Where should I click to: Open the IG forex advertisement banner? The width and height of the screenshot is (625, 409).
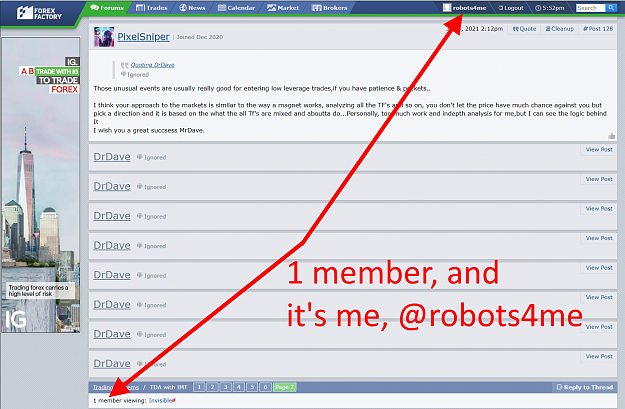pyautogui.click(x=41, y=185)
